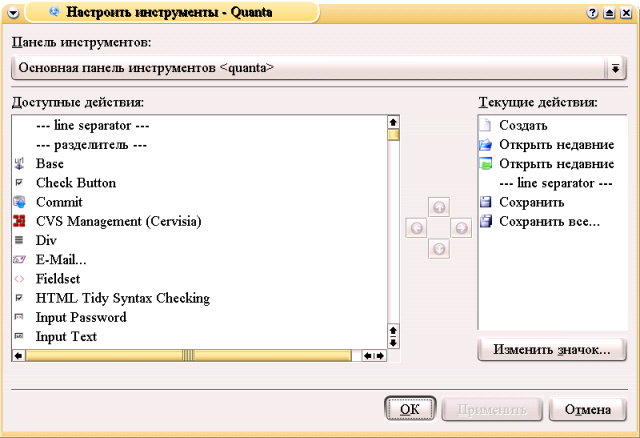Click the CVS Management (Cervisia) icon

19,221
